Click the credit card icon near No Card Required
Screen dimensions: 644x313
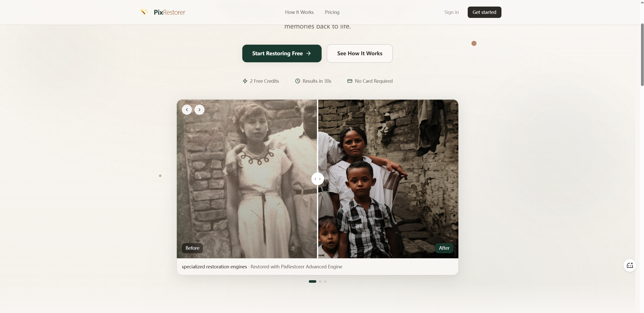[350, 81]
